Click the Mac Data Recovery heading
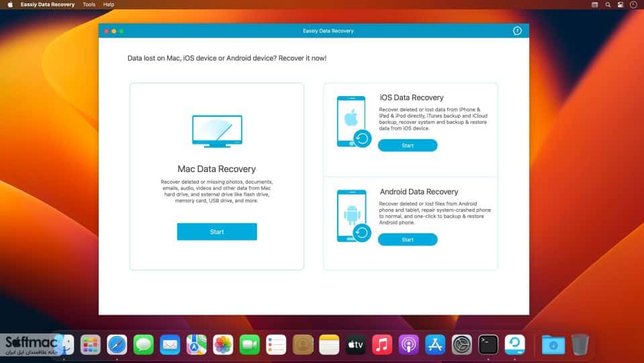This screenshot has width=644, height=363. tap(216, 169)
